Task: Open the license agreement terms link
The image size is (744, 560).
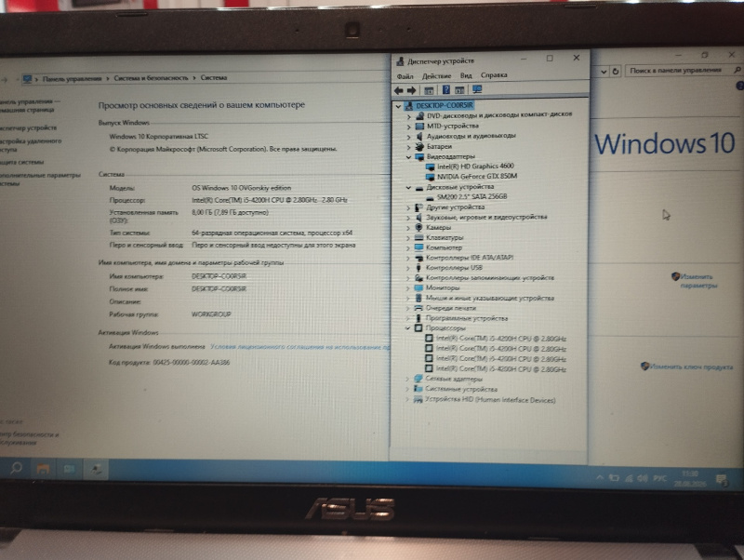Action: 299,347
